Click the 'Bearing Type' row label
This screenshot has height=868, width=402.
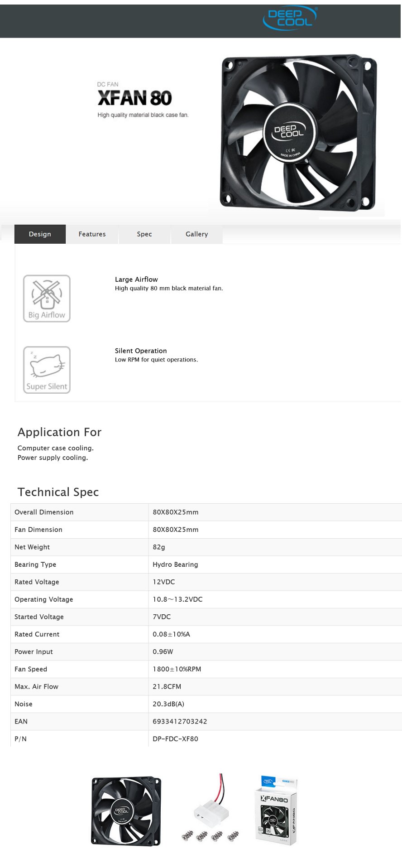coord(35,564)
